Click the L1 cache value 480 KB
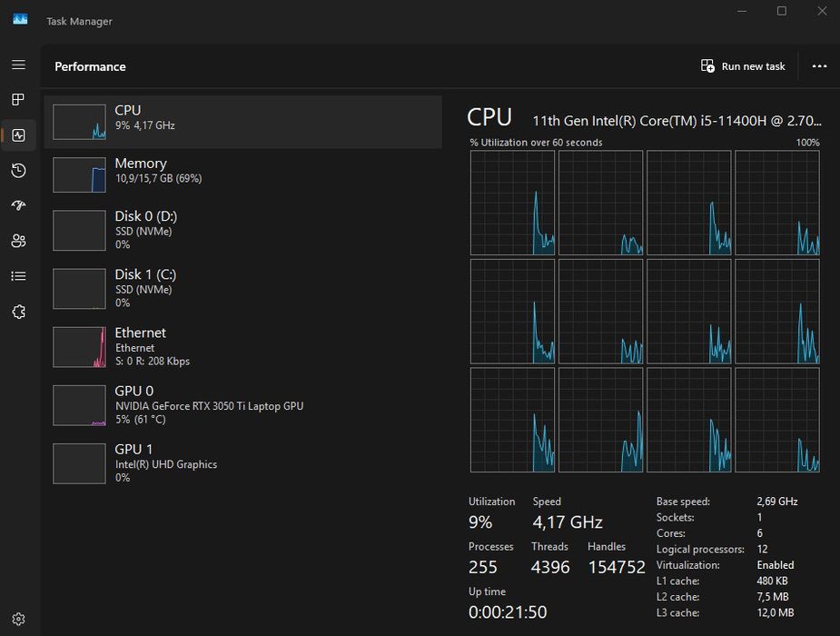 tap(772, 581)
